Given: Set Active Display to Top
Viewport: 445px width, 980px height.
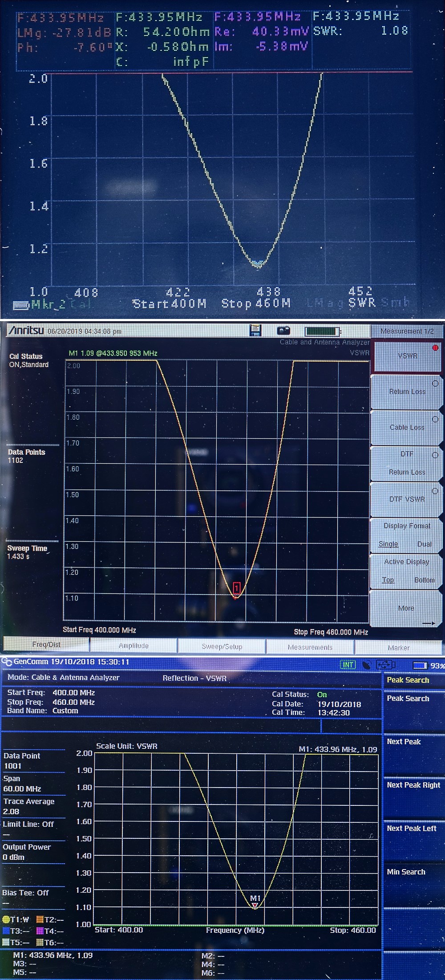Looking at the screenshot, I should (x=388, y=580).
